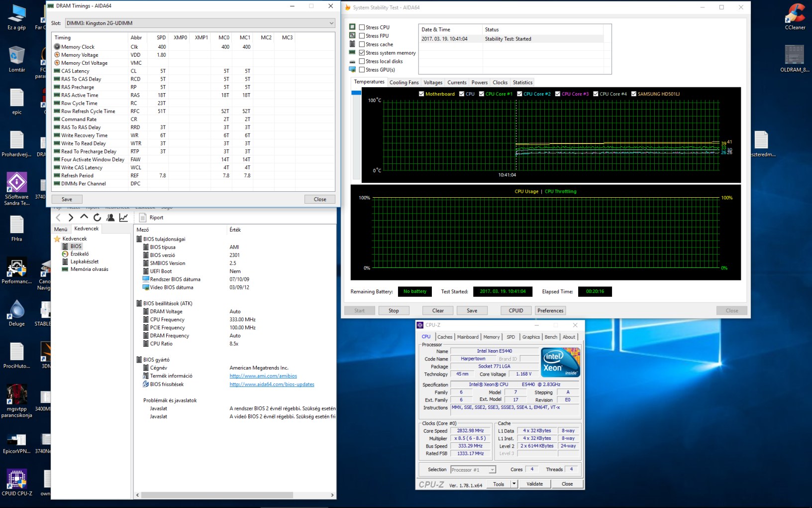Enable the Stress CPU checkbox
This screenshot has height=508, width=812.
[x=362, y=27]
